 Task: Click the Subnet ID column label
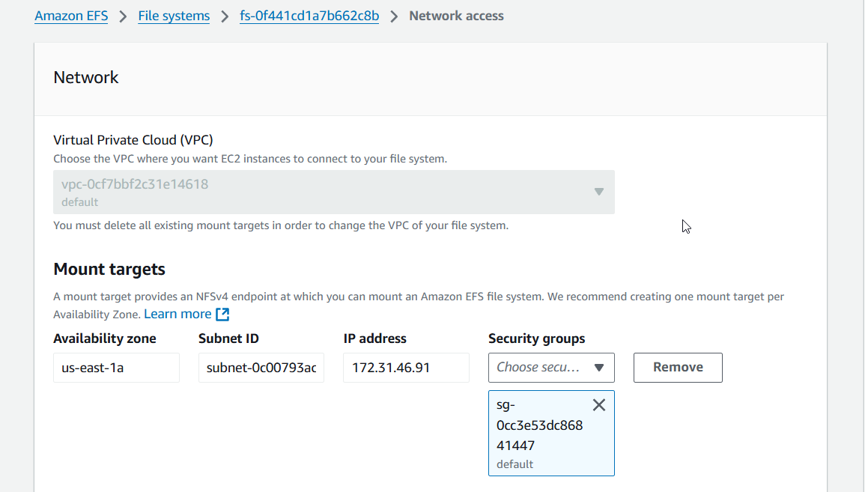[228, 338]
